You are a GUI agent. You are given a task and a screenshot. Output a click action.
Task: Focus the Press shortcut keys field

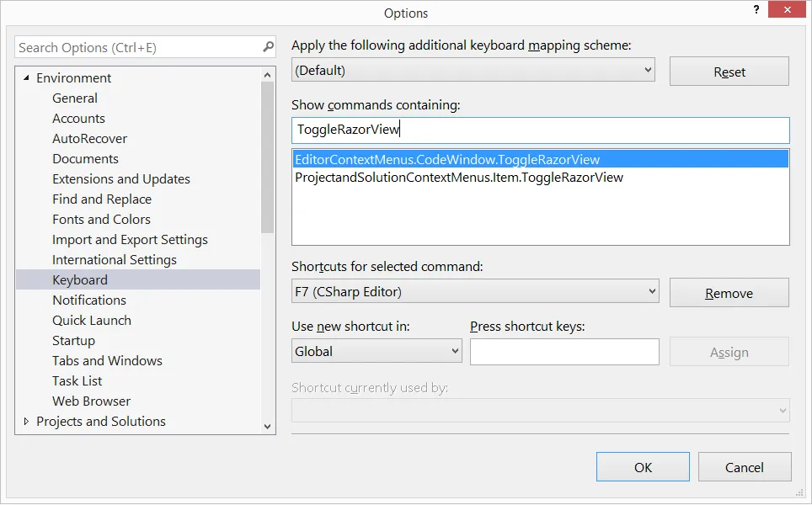coord(564,352)
